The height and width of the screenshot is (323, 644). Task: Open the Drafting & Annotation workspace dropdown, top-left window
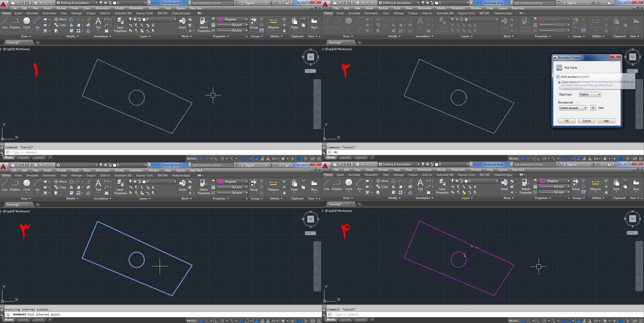coord(77,3)
